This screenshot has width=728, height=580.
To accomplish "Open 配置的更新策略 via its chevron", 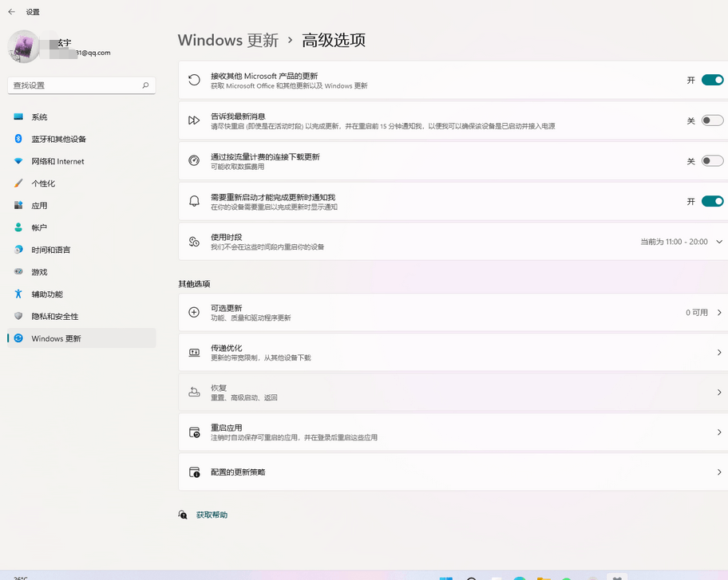I will click(719, 472).
